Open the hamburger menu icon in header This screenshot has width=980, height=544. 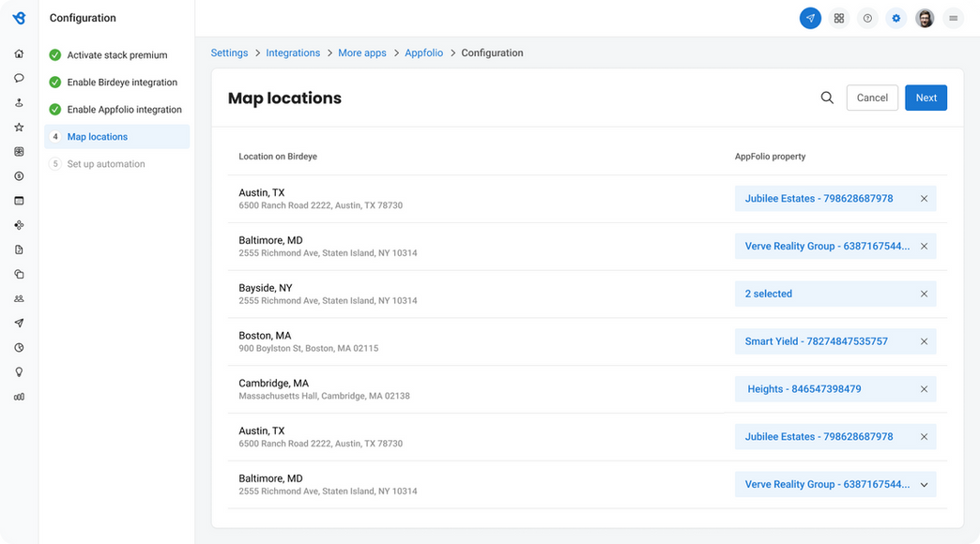coord(953,18)
